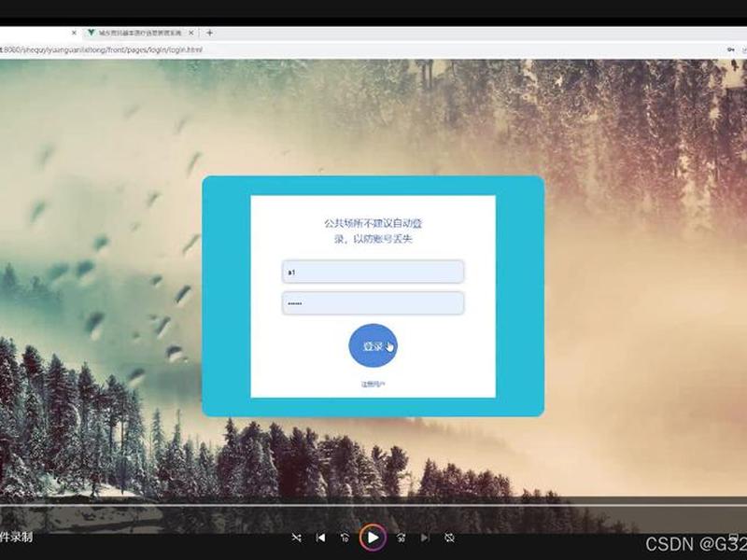Seek on the video progress bar

pos(373,505)
